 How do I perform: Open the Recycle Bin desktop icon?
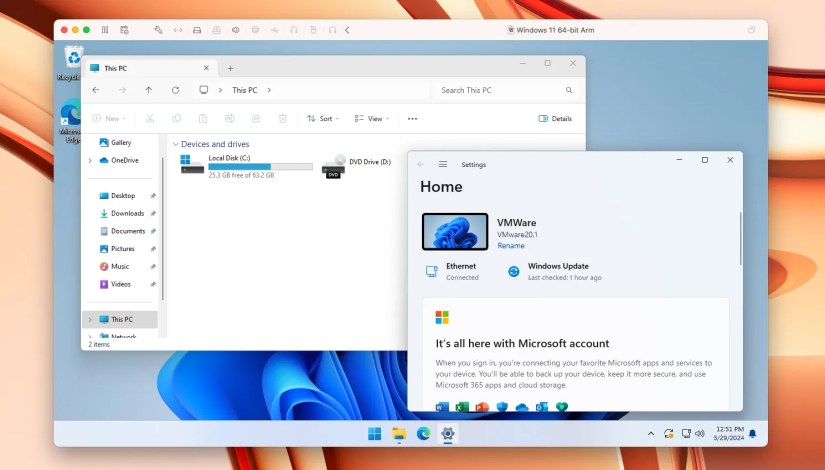pyautogui.click(x=73, y=63)
